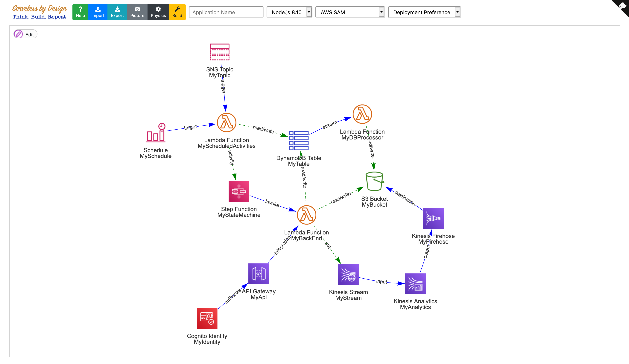Click the Application Name input field
The image size is (629, 364).
[227, 12]
